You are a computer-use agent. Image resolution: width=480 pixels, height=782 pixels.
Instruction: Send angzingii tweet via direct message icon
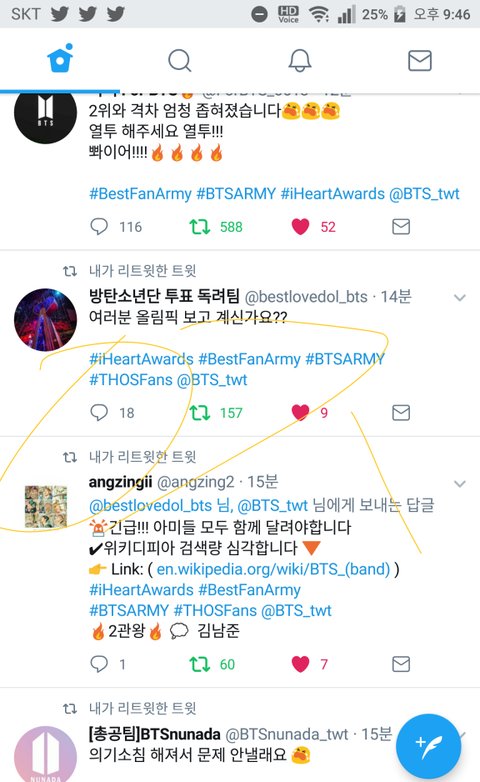(401, 664)
